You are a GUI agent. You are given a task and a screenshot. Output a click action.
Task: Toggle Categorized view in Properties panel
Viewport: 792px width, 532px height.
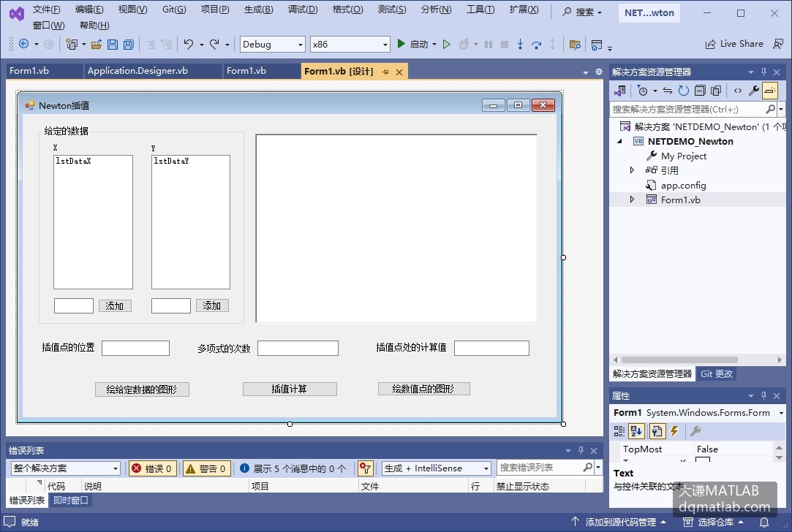619,431
